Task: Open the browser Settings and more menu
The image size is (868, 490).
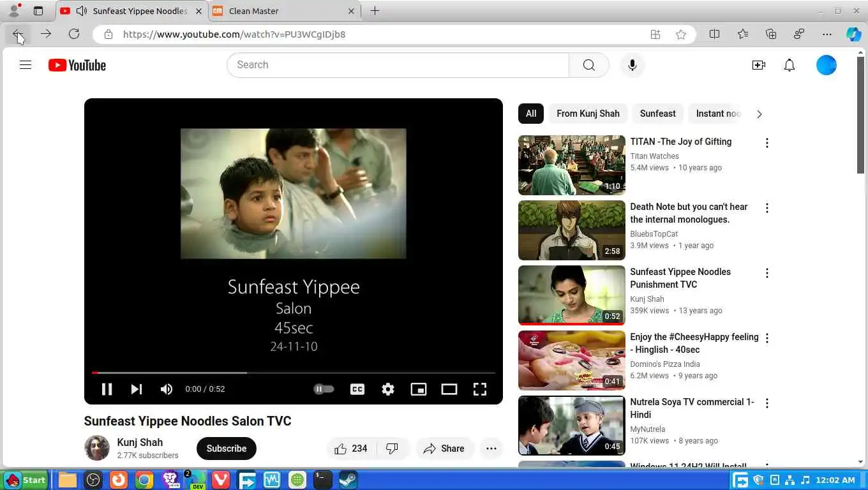Action: (827, 34)
